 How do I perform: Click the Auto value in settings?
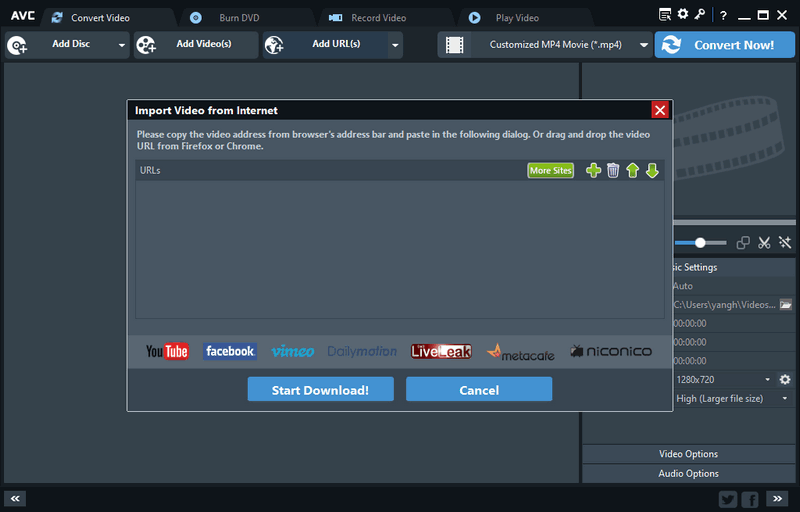tap(683, 286)
